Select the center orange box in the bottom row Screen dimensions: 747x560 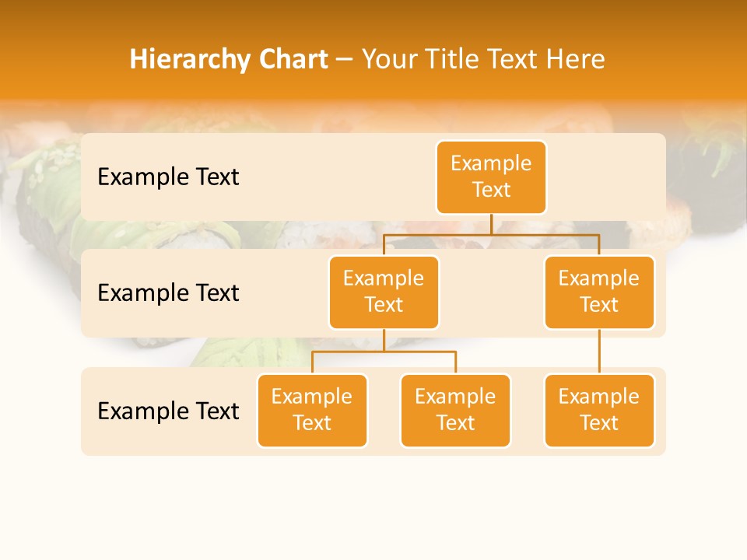(455, 411)
